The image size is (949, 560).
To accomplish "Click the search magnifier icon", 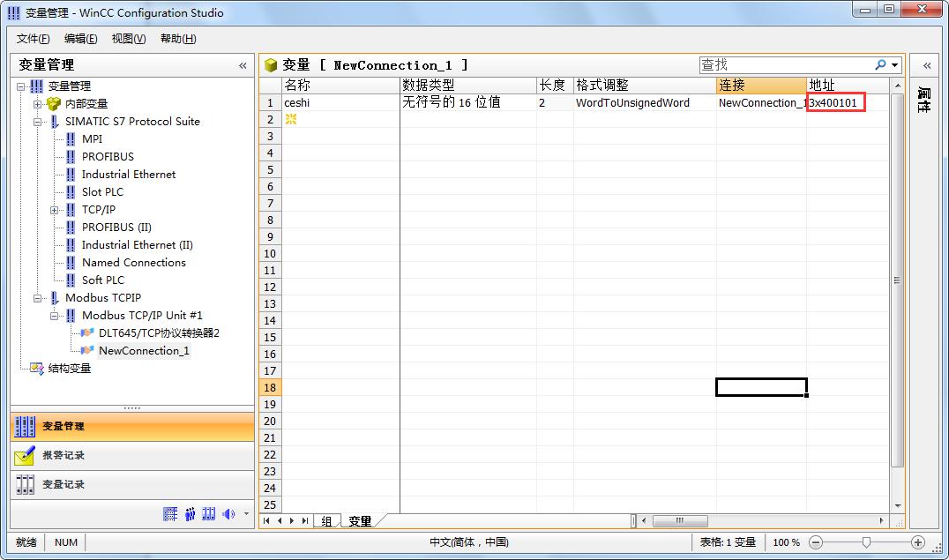I will click(880, 65).
